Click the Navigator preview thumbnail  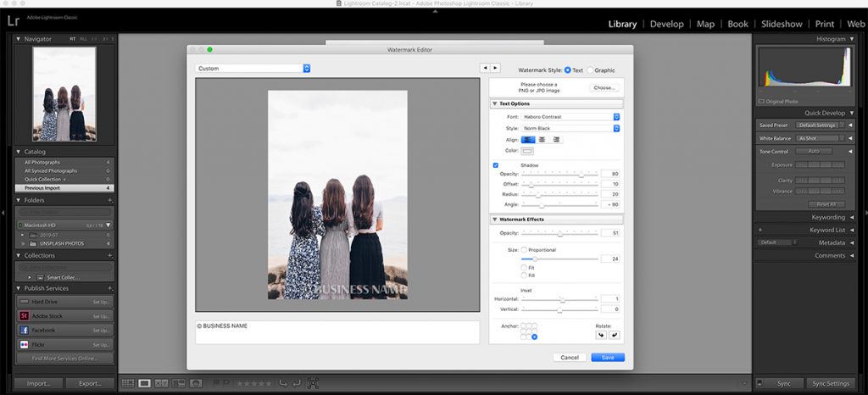point(64,94)
